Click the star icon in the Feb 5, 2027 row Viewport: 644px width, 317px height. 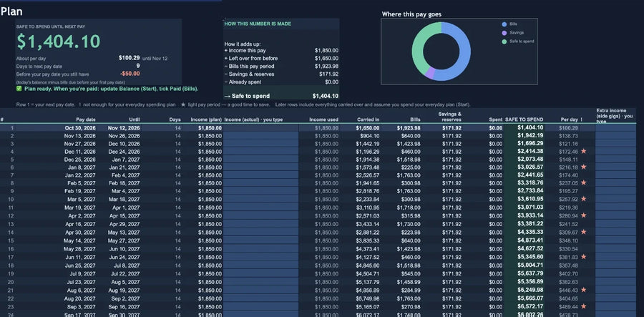tap(584, 182)
